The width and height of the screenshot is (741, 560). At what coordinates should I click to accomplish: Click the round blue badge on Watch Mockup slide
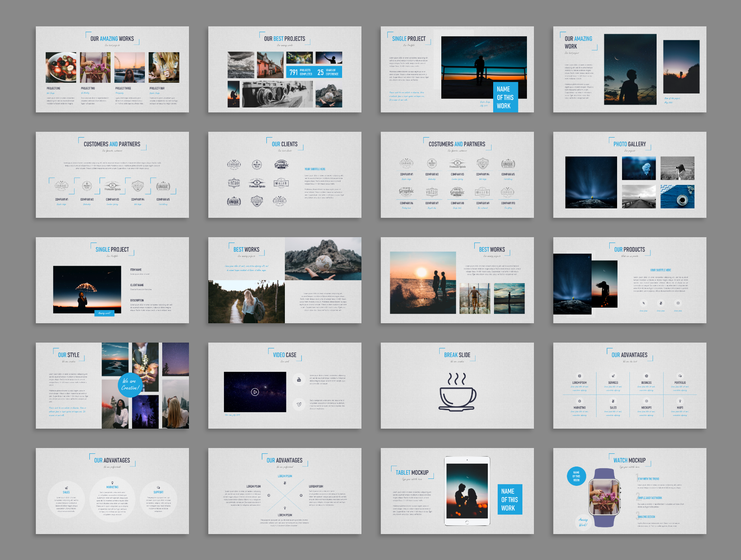pyautogui.click(x=576, y=476)
